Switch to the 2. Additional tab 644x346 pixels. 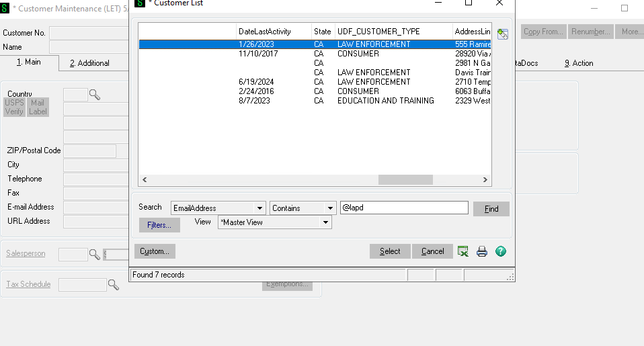(89, 63)
